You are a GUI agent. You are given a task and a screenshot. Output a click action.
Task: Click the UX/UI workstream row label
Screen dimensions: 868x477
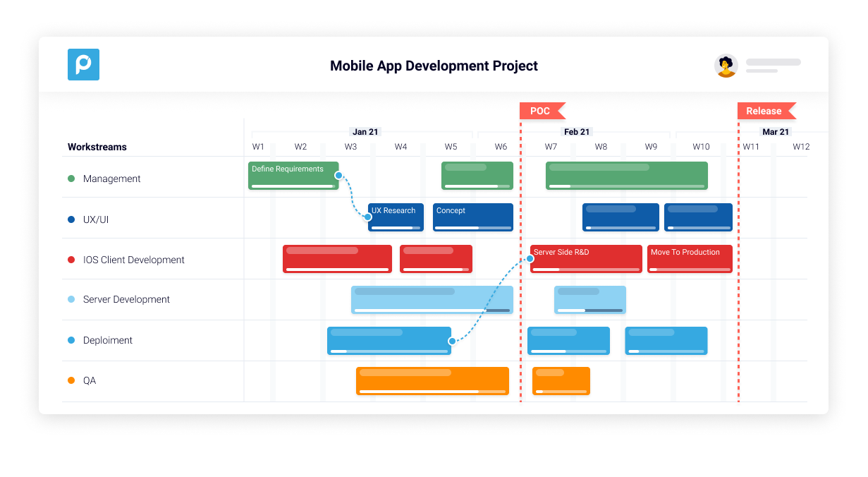(96, 219)
